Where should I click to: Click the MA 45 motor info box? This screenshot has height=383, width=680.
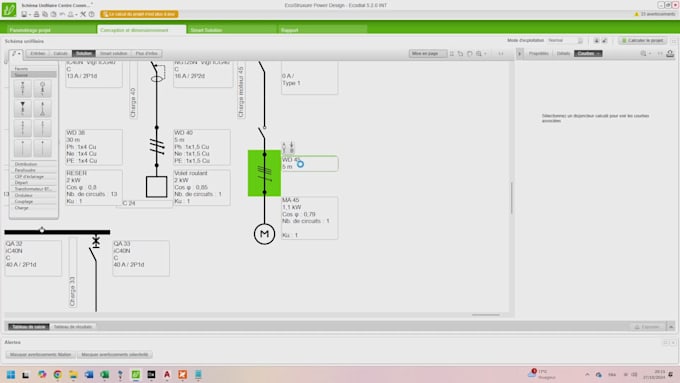[x=310, y=218]
